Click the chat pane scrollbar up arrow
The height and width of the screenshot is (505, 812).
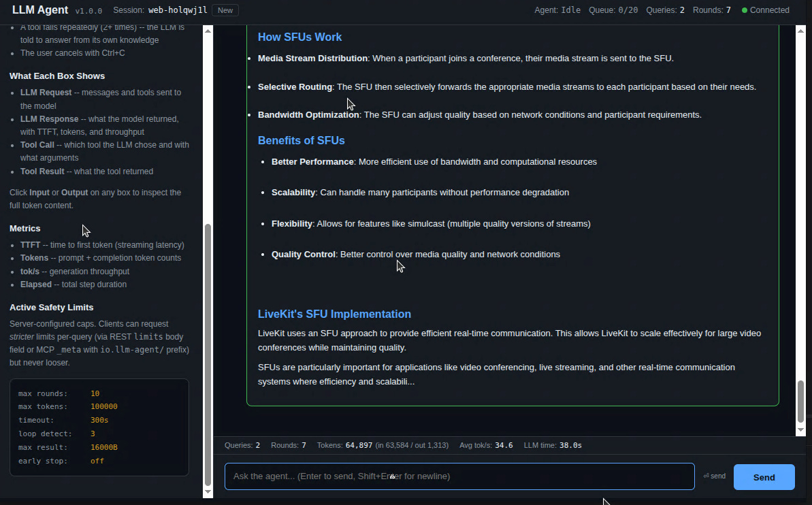tap(800, 31)
